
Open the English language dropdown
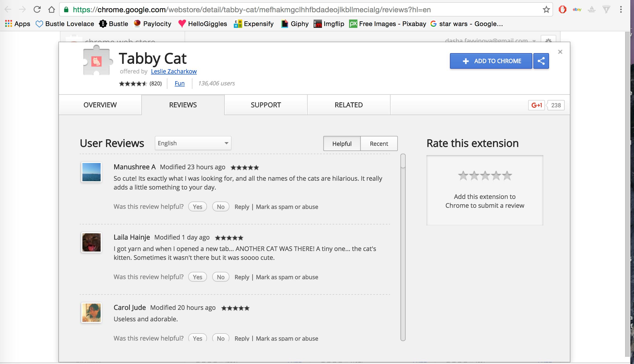pyautogui.click(x=193, y=143)
